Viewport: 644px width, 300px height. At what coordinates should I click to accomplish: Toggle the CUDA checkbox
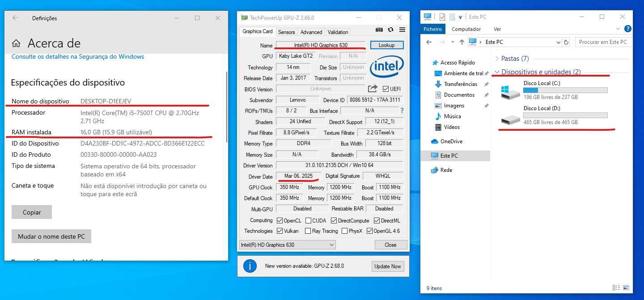[309, 220]
